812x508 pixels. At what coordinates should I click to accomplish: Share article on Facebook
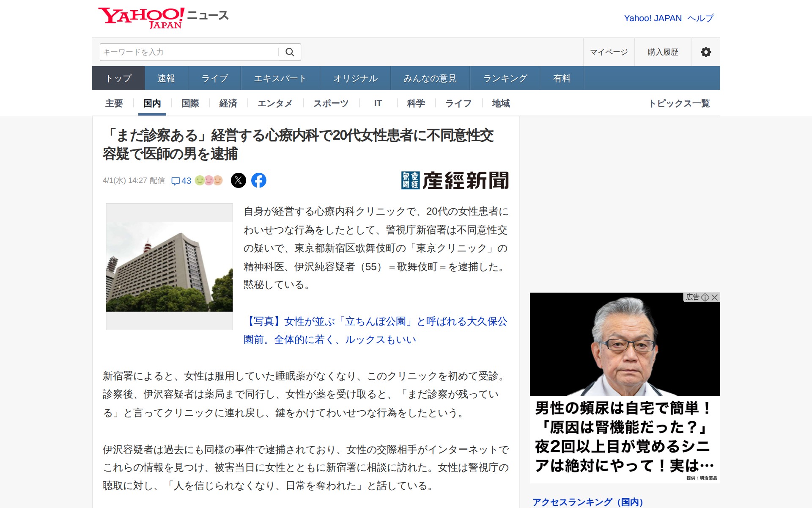coord(259,180)
